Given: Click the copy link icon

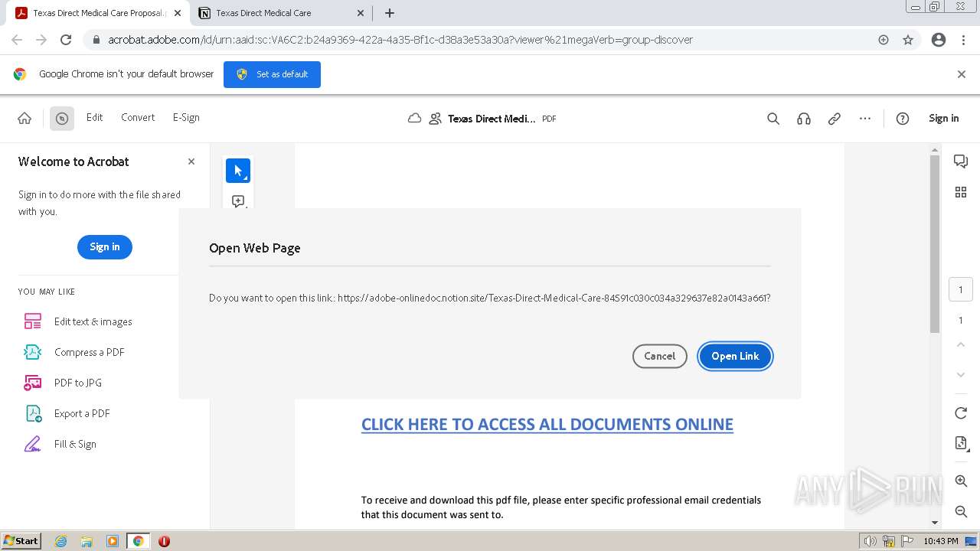Looking at the screenshot, I should tap(835, 119).
